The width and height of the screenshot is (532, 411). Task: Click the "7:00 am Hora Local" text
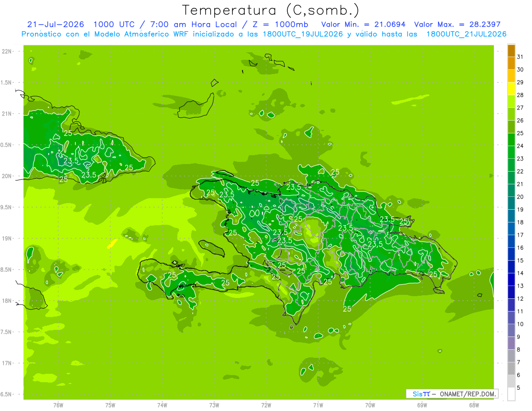pyautogui.click(x=193, y=24)
